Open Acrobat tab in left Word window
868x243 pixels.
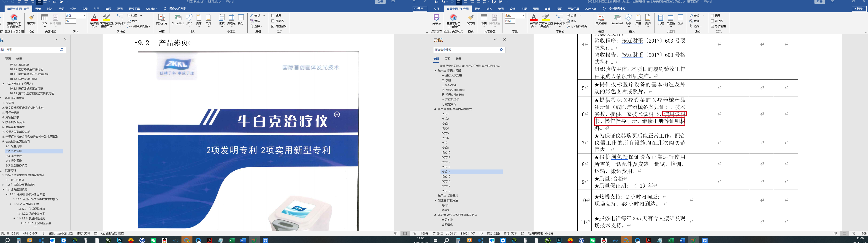[151, 9]
